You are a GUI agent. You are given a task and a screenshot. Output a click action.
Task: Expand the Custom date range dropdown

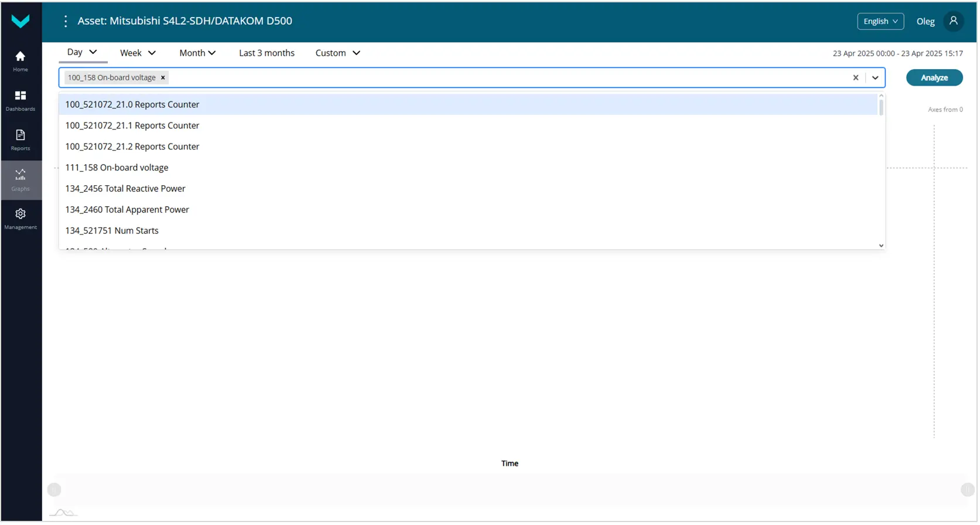click(337, 53)
